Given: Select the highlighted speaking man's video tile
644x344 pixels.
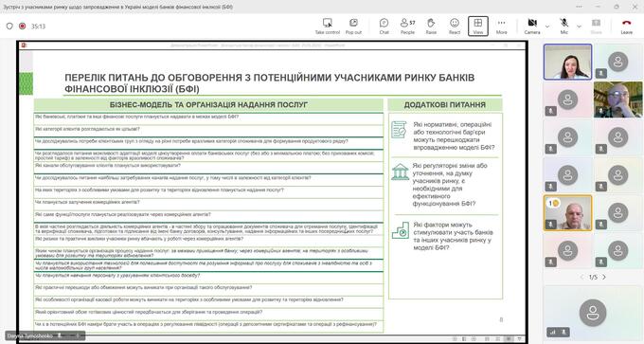Looking at the screenshot, I should click(567, 213).
